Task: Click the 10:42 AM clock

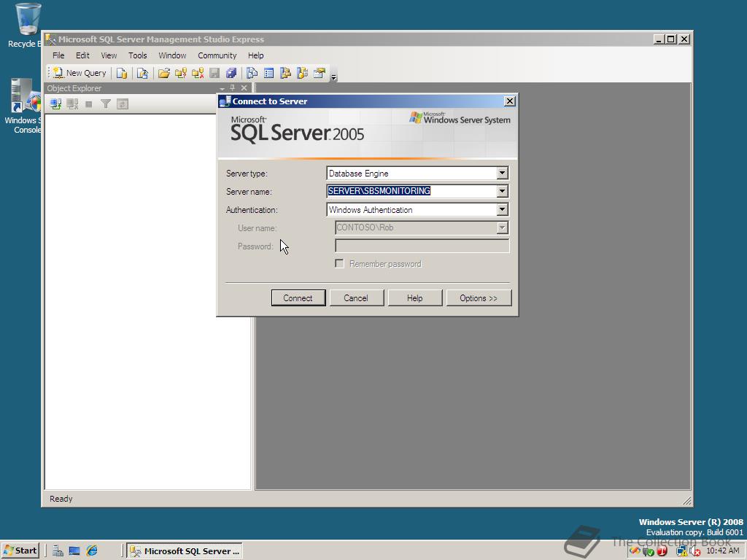Action: [x=723, y=551]
